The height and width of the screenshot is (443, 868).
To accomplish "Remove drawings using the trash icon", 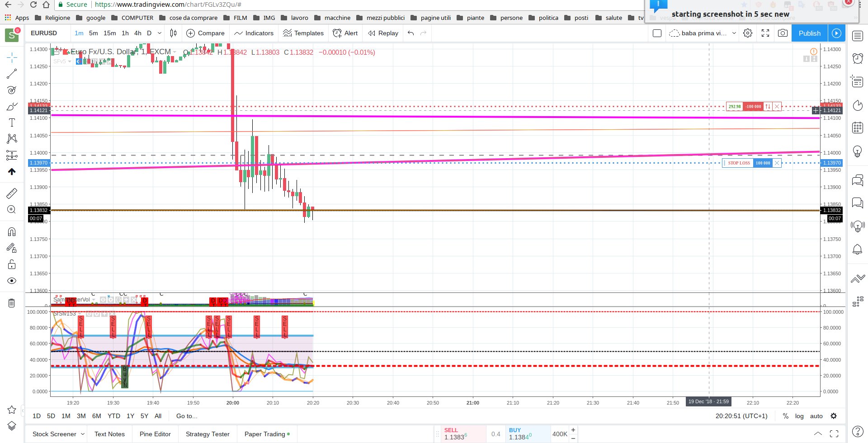I will click(12, 303).
